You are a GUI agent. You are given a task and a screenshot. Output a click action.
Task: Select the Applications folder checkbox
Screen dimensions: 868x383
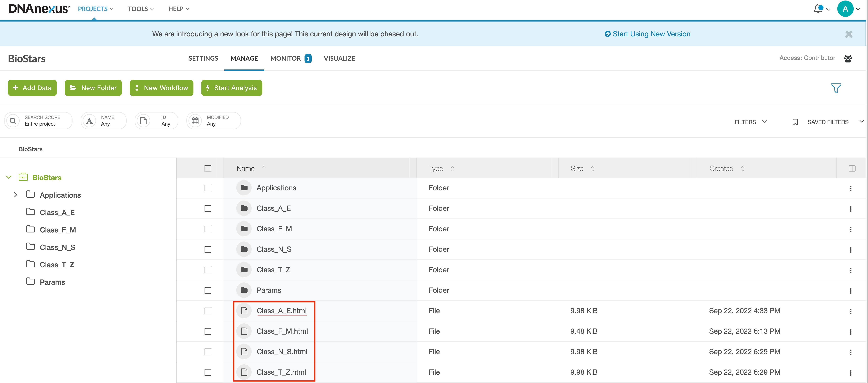[x=208, y=188]
